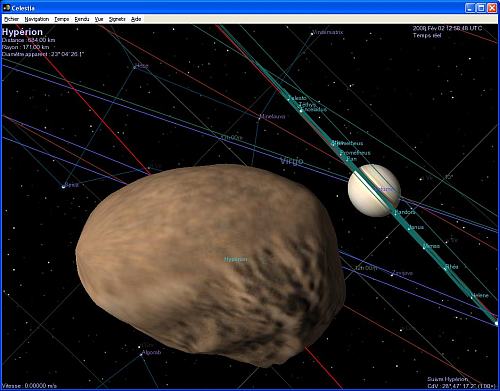
Task: Maximize the Celestia window
Action: coord(481,8)
